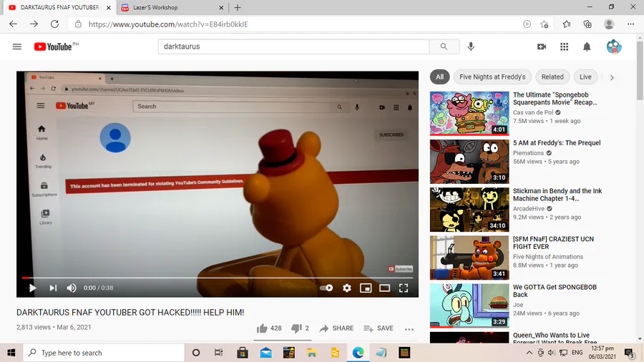Enter full screen mode
This screenshot has height=362, width=644.
(404, 288)
